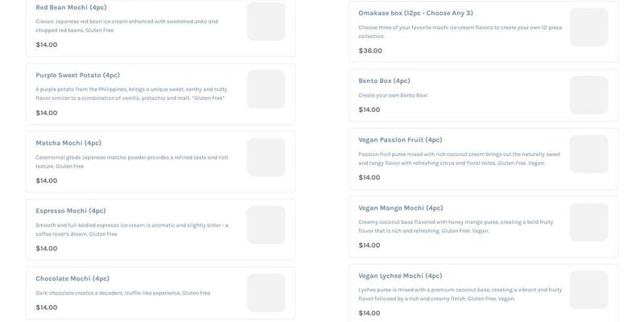Select the Vegan Passion Fruit (4pc) heading
This screenshot has height=322, width=644.
(400, 139)
